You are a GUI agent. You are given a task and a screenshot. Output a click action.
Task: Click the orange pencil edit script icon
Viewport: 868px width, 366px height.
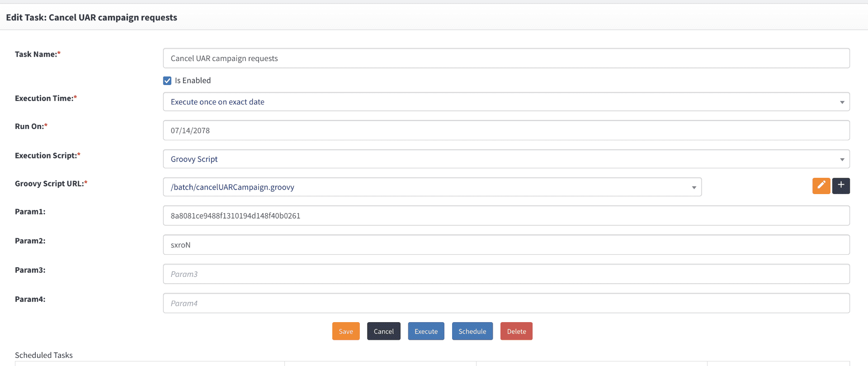821,185
